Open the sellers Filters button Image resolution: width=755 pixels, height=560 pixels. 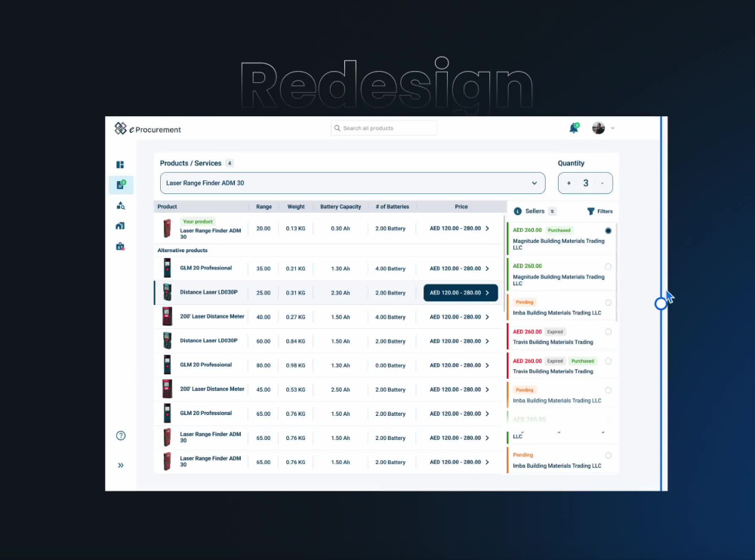click(600, 211)
